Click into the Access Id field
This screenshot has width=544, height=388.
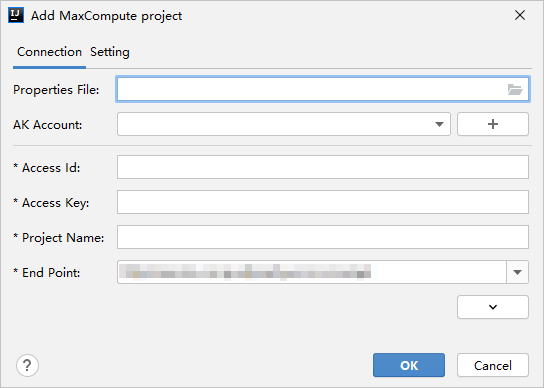coord(323,167)
